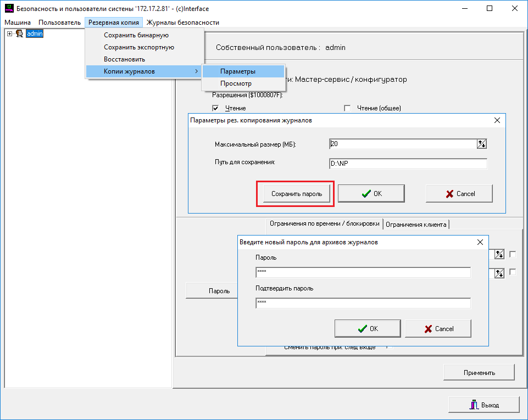Click Cancel in journal backup parameters dialog
Image resolution: width=528 pixels, height=420 pixels.
[459, 193]
